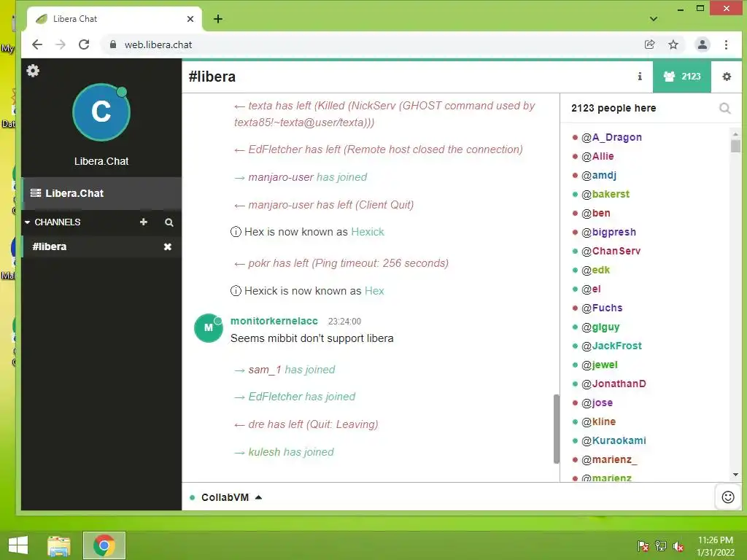Open the #libera channel in sidebar
The image size is (747, 560).
(x=50, y=246)
